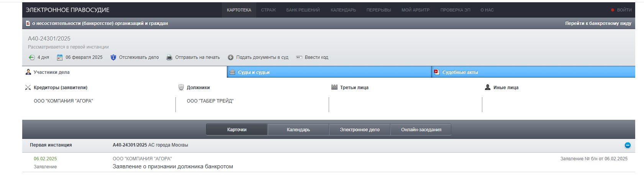Select the Карточки tab
The image size is (644, 176).
[237, 130]
